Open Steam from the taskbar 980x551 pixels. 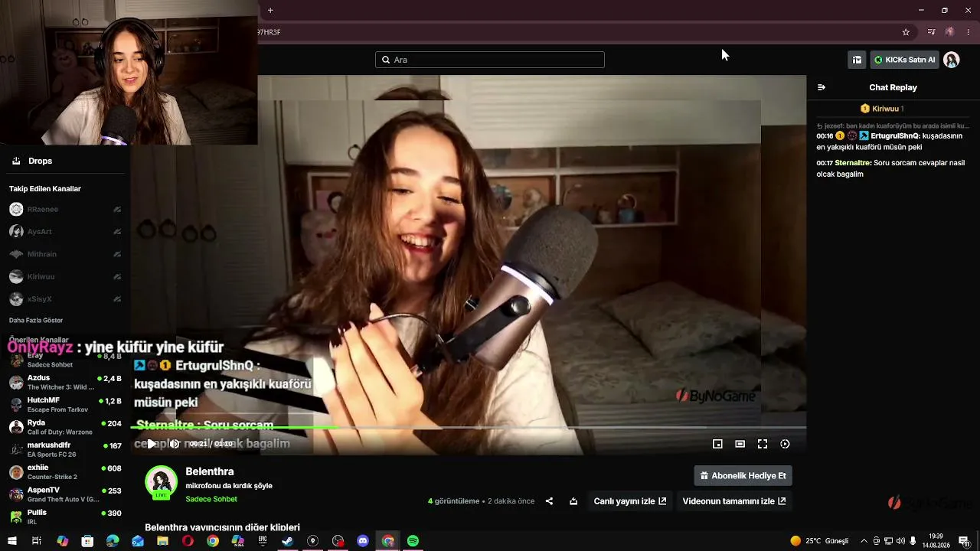(x=288, y=541)
